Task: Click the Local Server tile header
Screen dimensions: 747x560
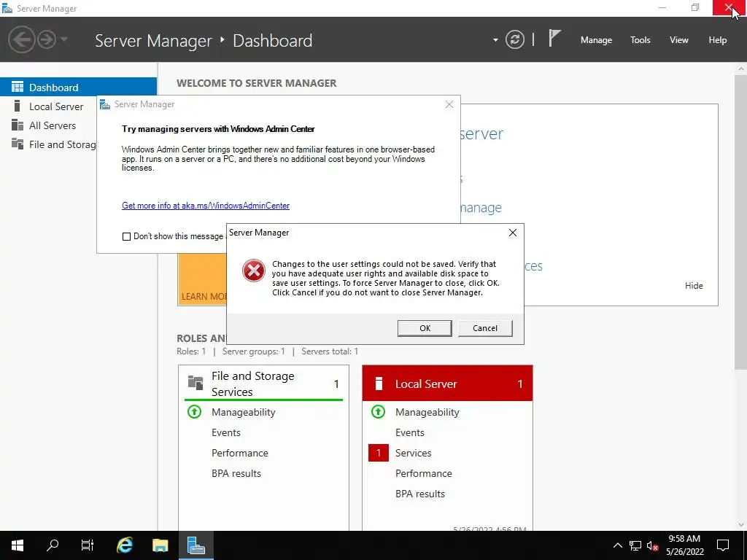Action: (x=447, y=384)
